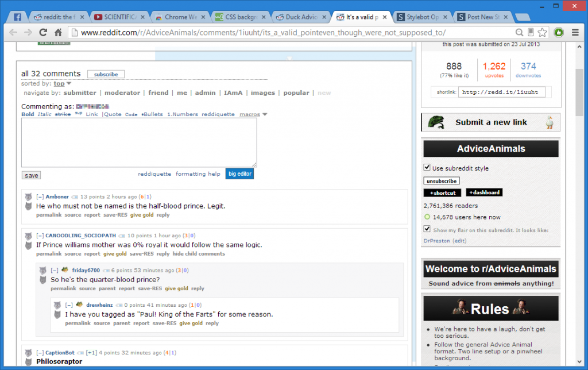
Task: Upvote friday6700's comment
Action: (43, 271)
